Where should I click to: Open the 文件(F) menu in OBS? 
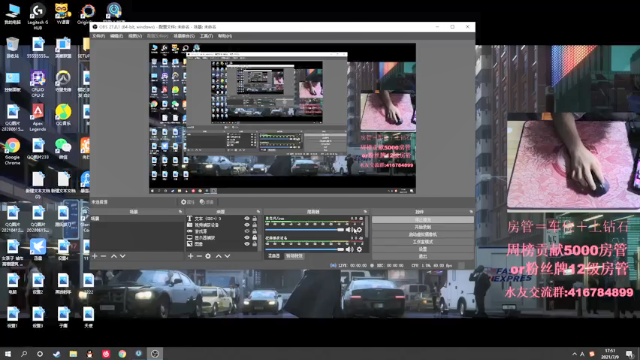98,36
